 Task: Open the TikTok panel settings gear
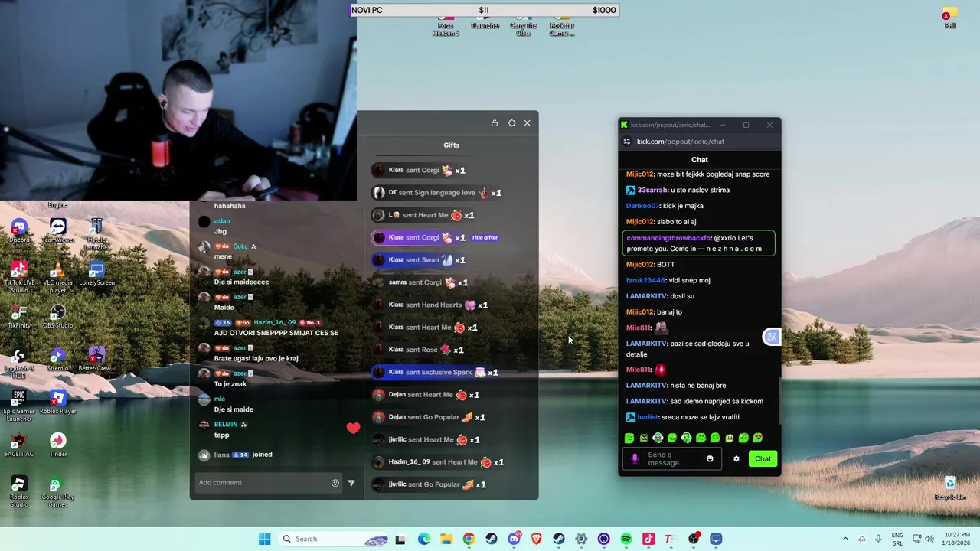[x=511, y=123]
